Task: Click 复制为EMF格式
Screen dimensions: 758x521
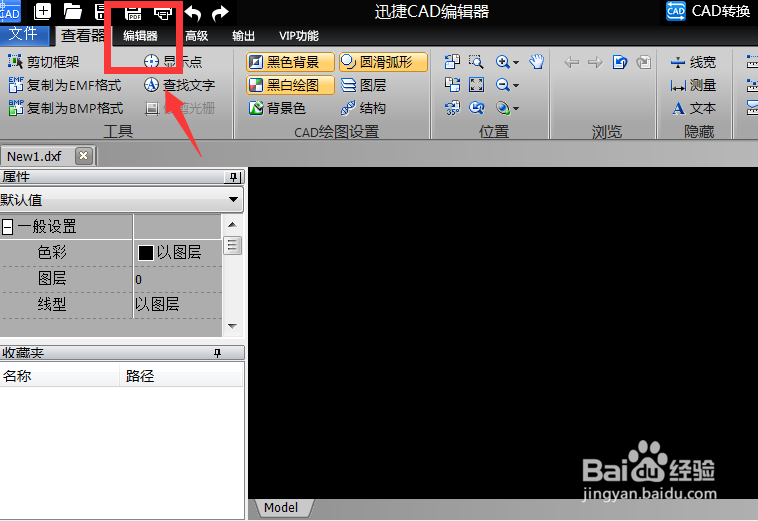Action: 65,85
